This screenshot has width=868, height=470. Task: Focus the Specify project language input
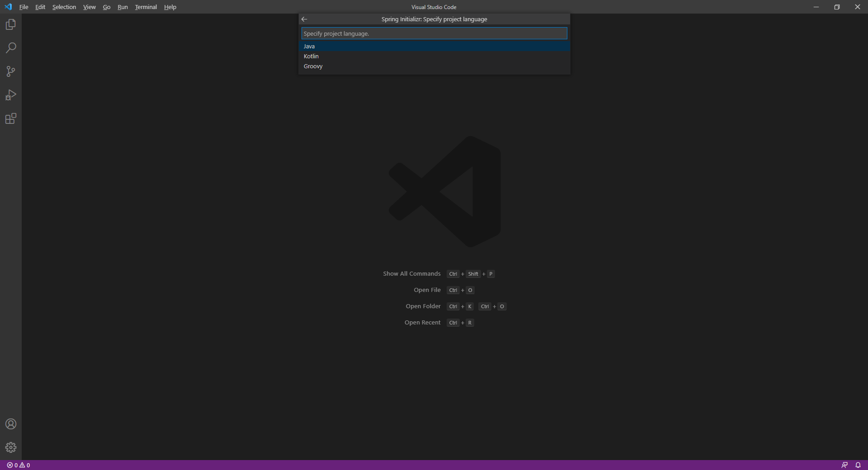[434, 33]
